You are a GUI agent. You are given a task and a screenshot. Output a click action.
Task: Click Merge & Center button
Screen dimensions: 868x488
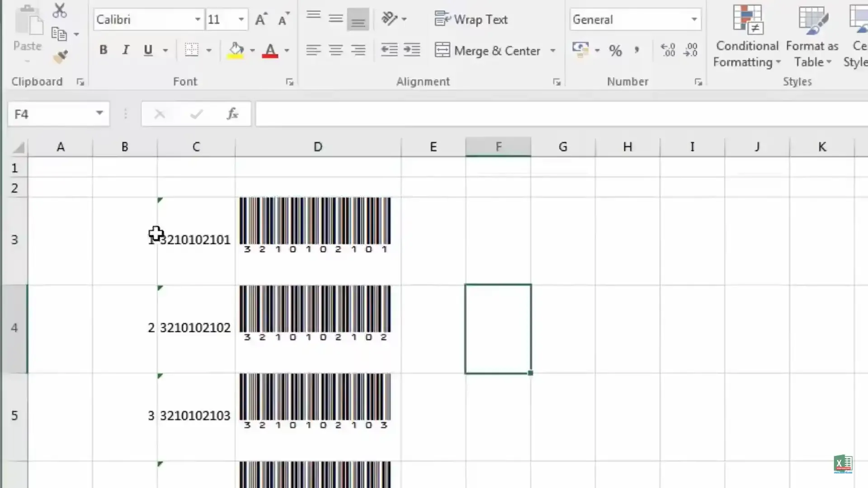[488, 50]
